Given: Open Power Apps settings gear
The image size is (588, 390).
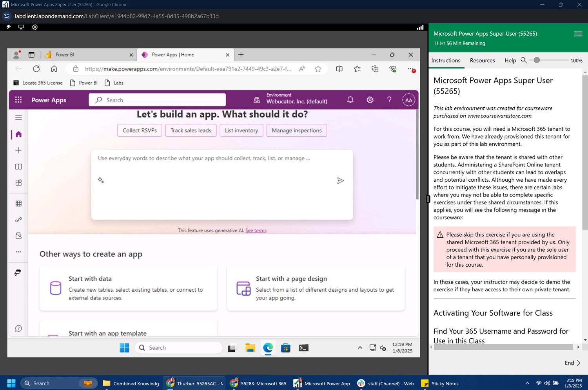Looking at the screenshot, I should [x=370, y=100].
